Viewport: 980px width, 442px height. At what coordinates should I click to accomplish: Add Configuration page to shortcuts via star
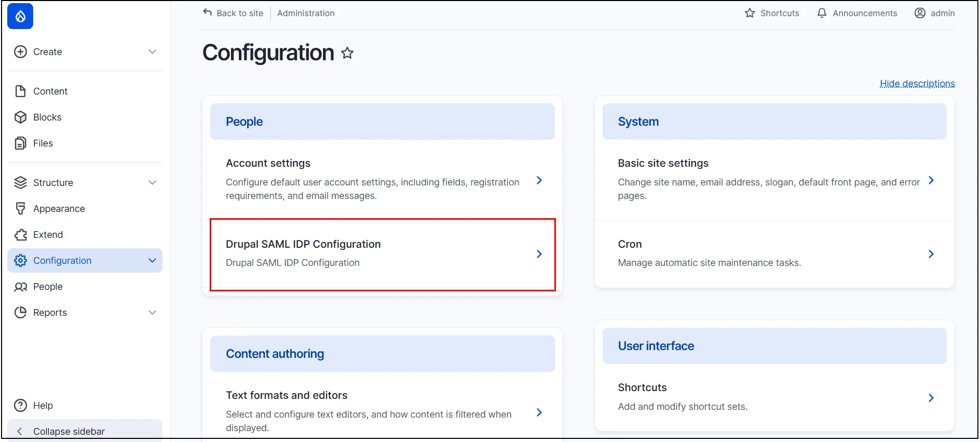[347, 53]
